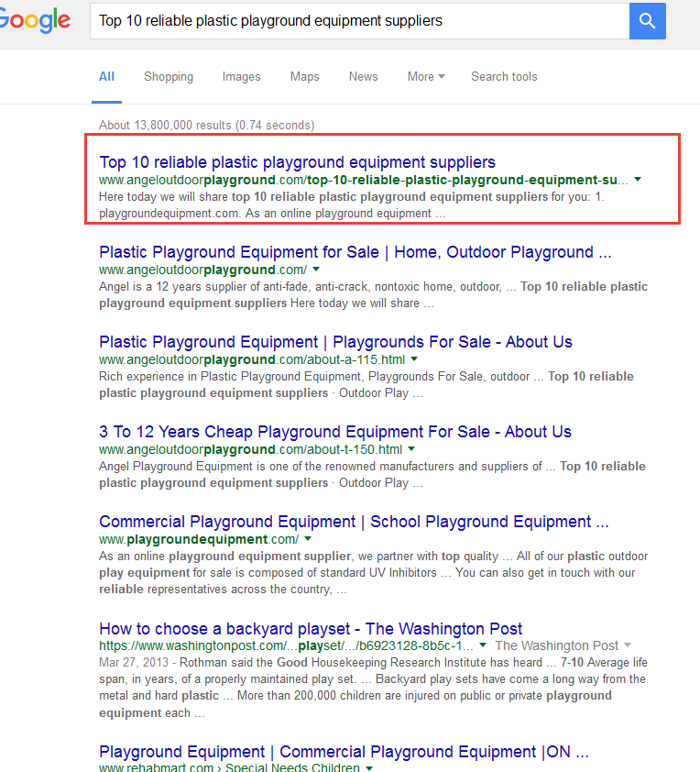This screenshot has width=700, height=772.
Task: Open 'How to choose a backyard playset' result
Action: coord(311,629)
